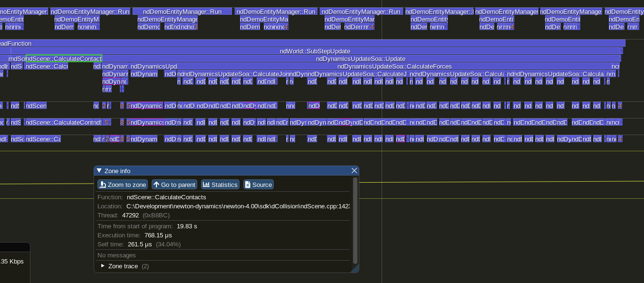Expand the Zone trace section
644x283 pixels.
click(x=103, y=266)
